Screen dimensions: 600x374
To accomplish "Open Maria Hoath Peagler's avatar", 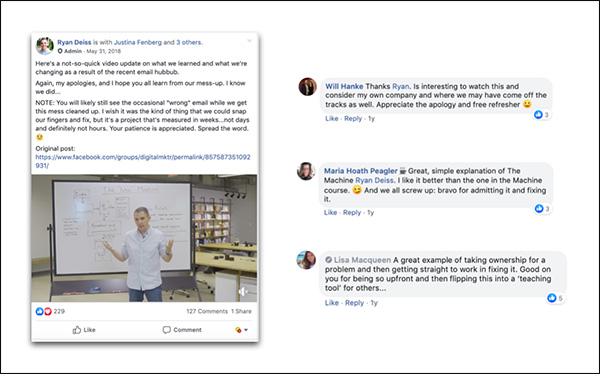I will [x=306, y=171].
